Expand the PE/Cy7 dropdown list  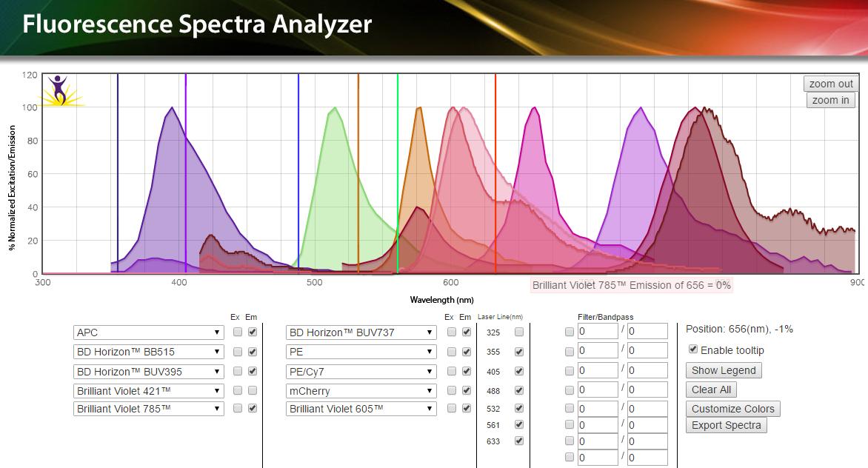point(361,371)
